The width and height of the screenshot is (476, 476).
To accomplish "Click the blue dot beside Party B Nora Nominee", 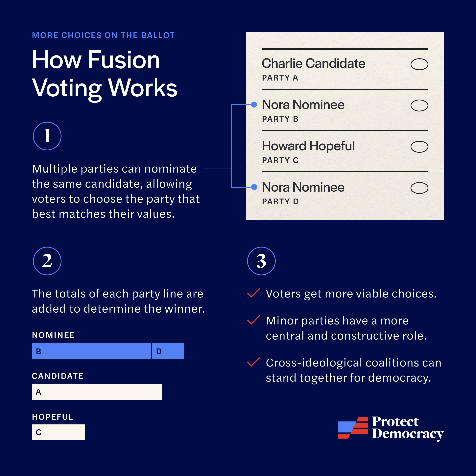I will (x=254, y=105).
